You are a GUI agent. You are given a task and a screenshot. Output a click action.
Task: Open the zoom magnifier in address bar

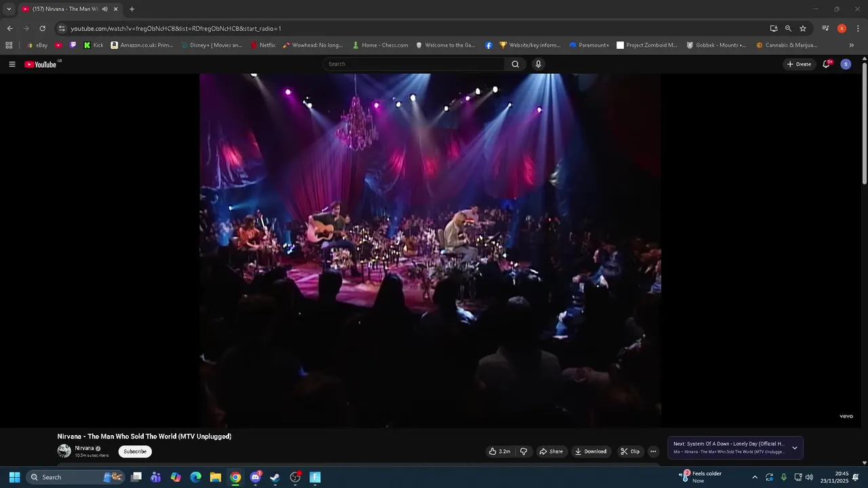[788, 28]
